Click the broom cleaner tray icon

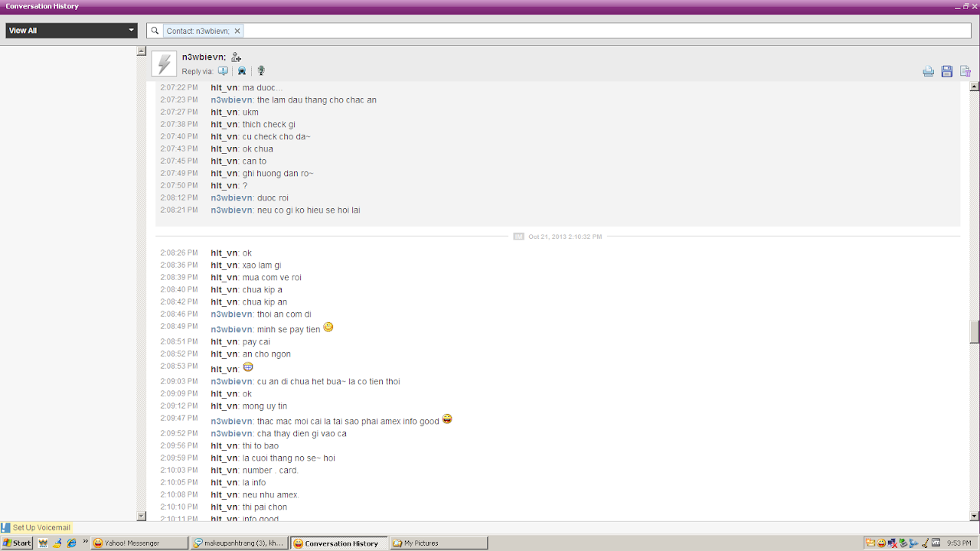924,543
